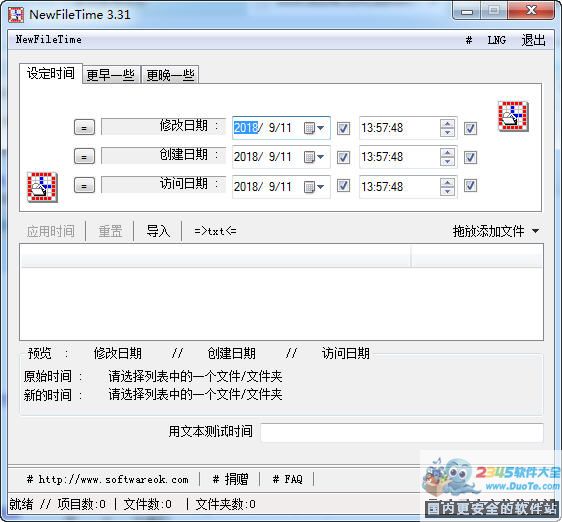Adjust the 修改日期 time spinner
562x522 pixels.
pos(447,128)
